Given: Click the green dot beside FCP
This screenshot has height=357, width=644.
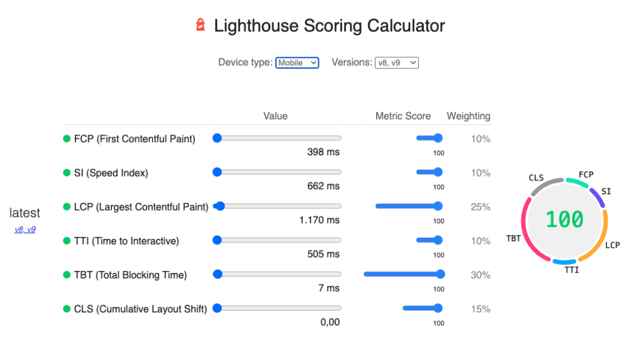Looking at the screenshot, I should click(67, 139).
